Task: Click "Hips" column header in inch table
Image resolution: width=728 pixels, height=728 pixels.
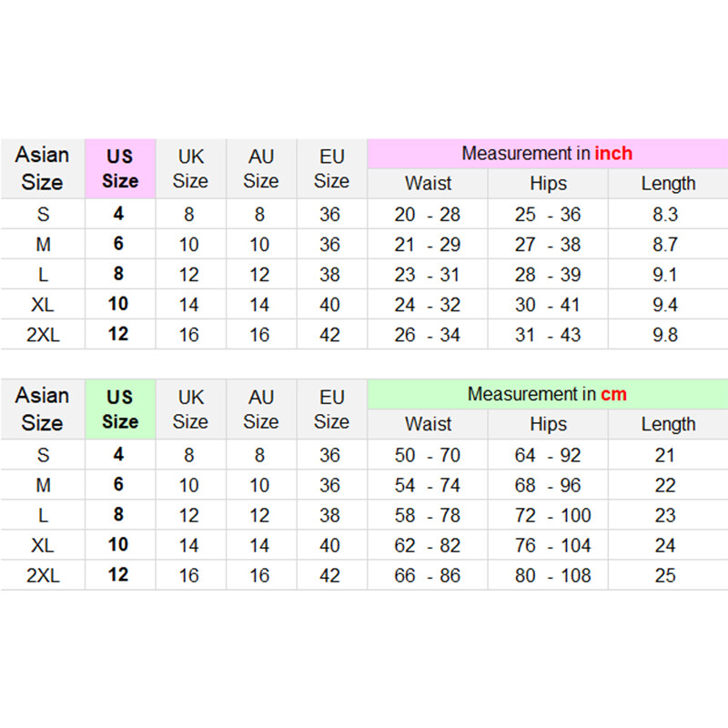Action: pos(548,184)
